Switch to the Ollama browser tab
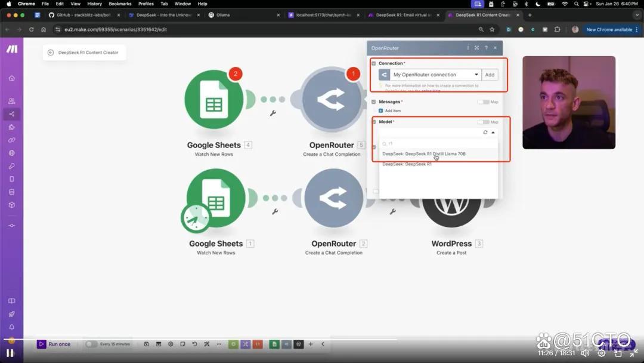The height and width of the screenshot is (363, 644). (x=243, y=15)
